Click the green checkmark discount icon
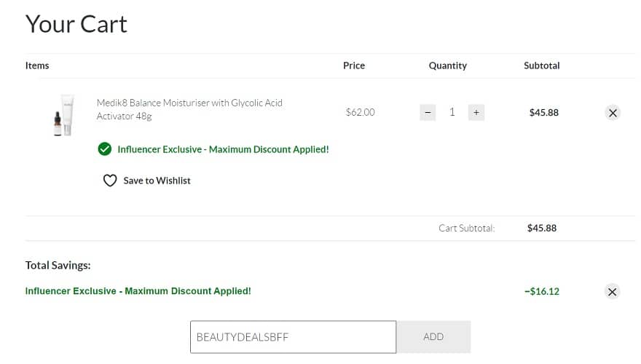The height and width of the screenshot is (364, 641). click(x=105, y=149)
